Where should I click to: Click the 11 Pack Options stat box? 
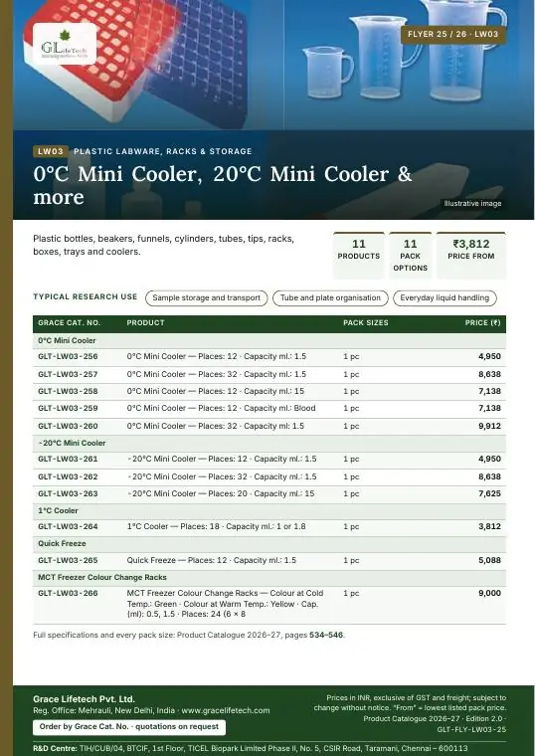(410, 256)
